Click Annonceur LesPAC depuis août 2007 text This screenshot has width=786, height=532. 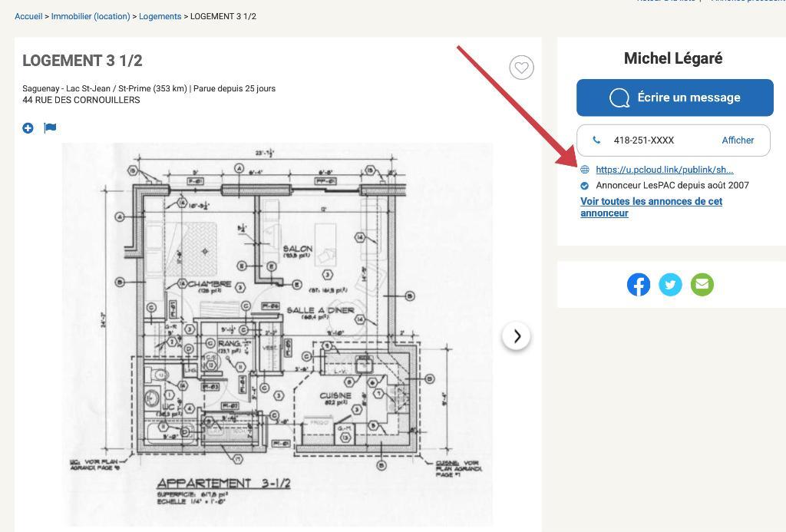(x=672, y=186)
